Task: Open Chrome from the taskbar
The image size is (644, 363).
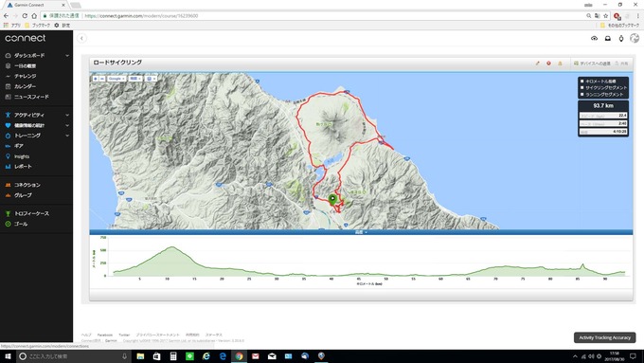Action: click(x=239, y=356)
